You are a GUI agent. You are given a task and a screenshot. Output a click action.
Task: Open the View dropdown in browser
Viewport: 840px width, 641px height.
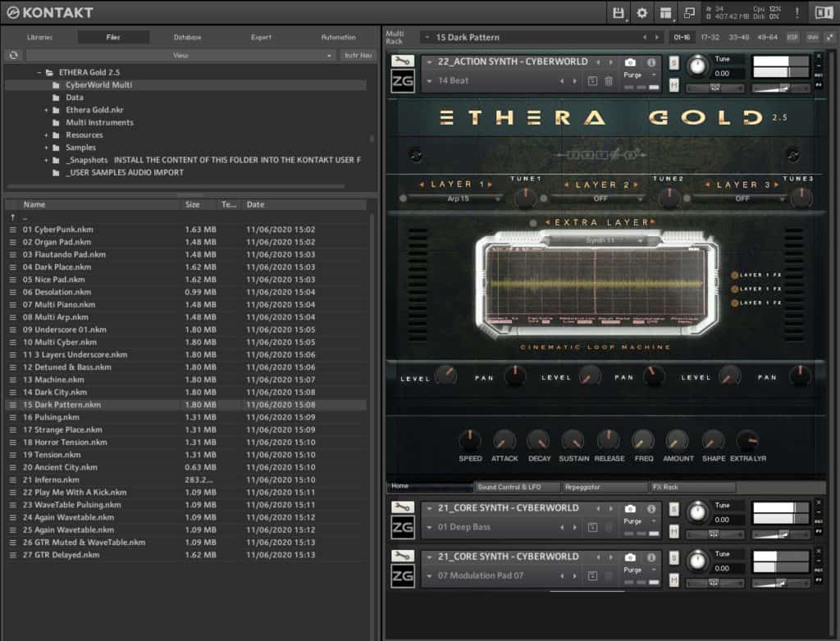pyautogui.click(x=180, y=55)
